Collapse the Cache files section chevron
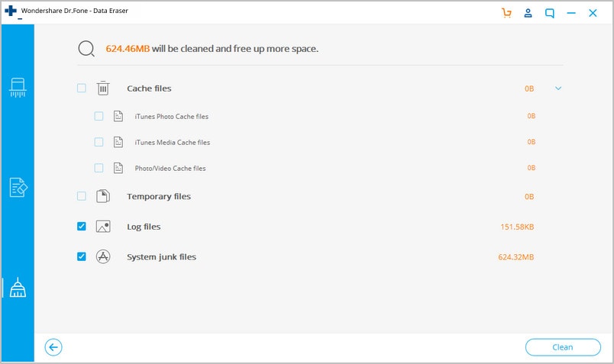Screen dimensions: 614x364 pos(558,89)
